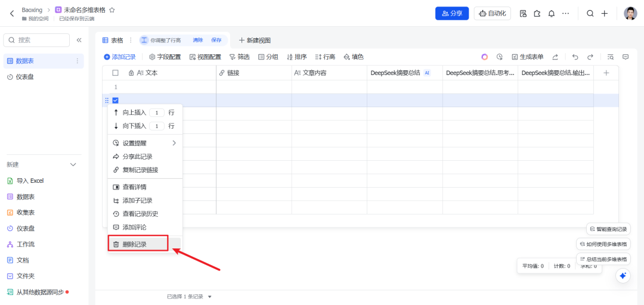Click the blue 分享 button
Viewport: 644px width, 305px height.
452,14
